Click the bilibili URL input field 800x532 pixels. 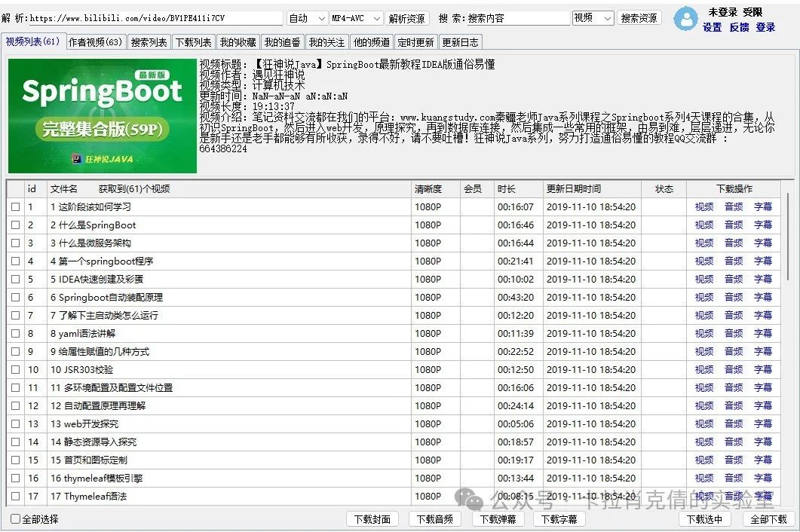(155, 18)
